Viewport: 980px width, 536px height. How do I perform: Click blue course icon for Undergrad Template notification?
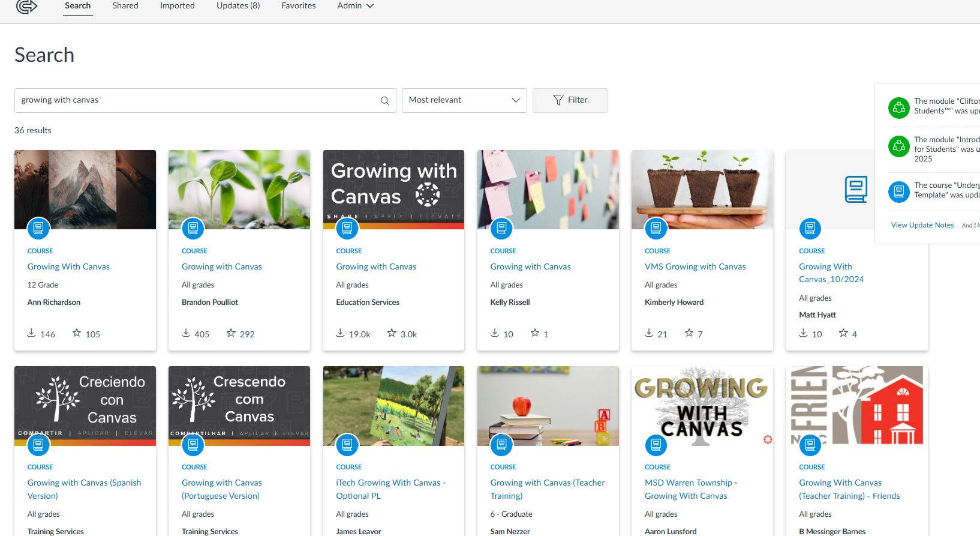899,192
